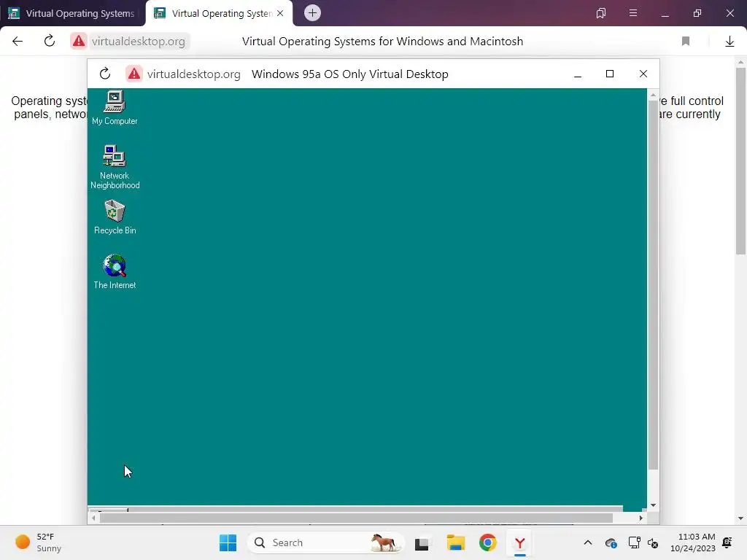The width and height of the screenshot is (747, 560).
Task: Click scroll right arrow of popup horizontal scrollbar
Action: [x=641, y=518]
